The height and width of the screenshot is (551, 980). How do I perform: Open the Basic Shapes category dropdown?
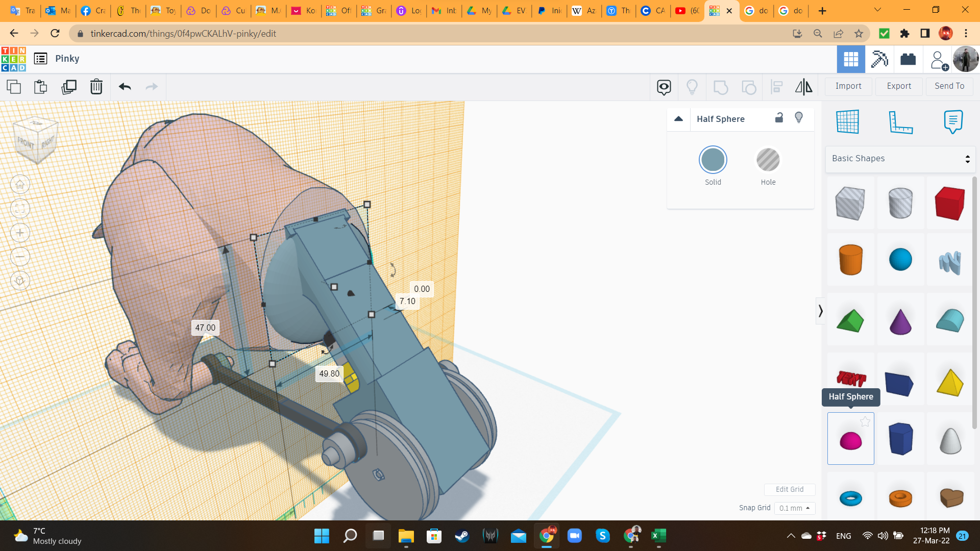[x=900, y=159]
